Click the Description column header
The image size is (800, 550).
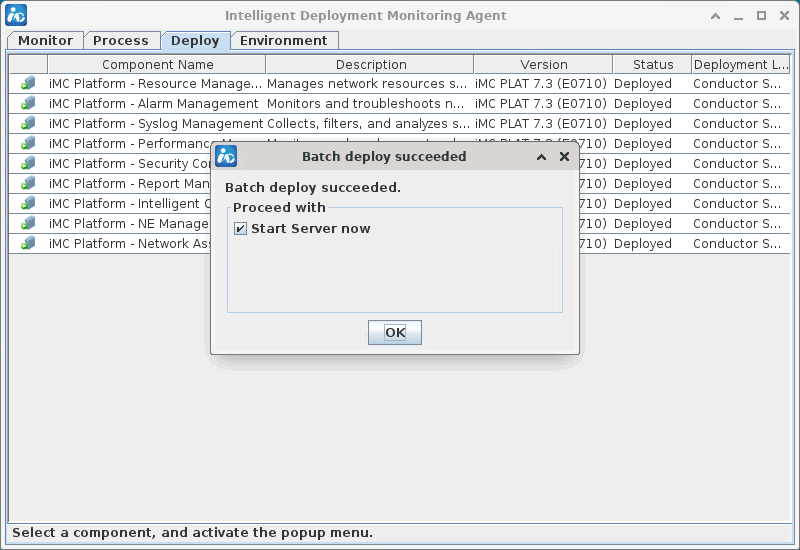(370, 65)
